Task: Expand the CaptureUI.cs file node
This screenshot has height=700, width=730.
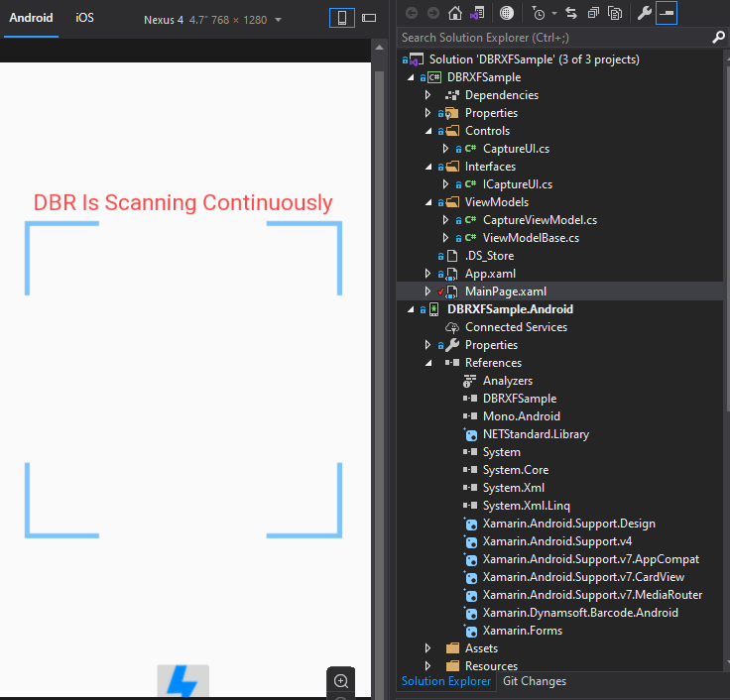Action: coord(445,149)
